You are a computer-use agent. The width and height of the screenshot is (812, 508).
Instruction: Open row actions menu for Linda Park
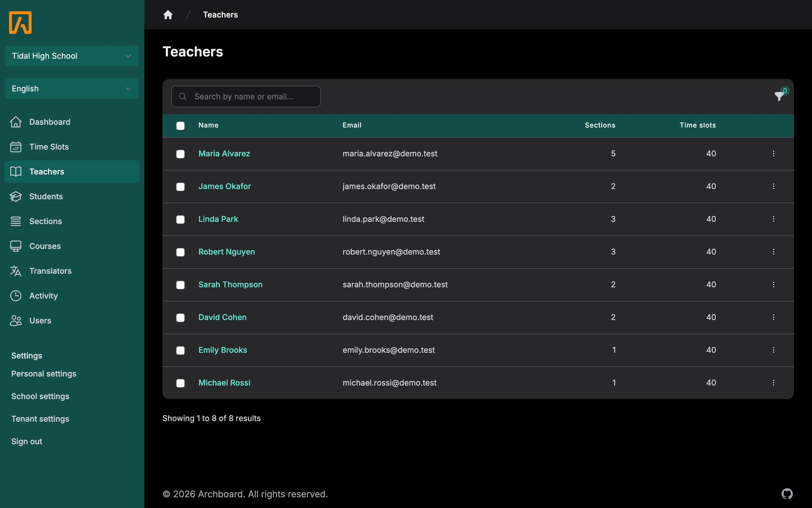tap(773, 219)
